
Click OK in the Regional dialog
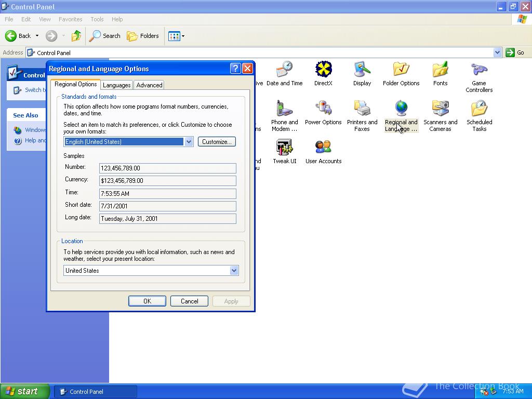[147, 301]
